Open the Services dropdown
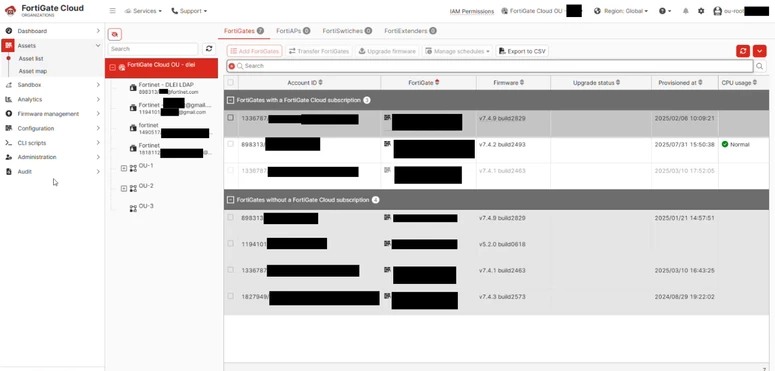Image resolution: width=775 pixels, height=371 pixels. click(x=143, y=11)
